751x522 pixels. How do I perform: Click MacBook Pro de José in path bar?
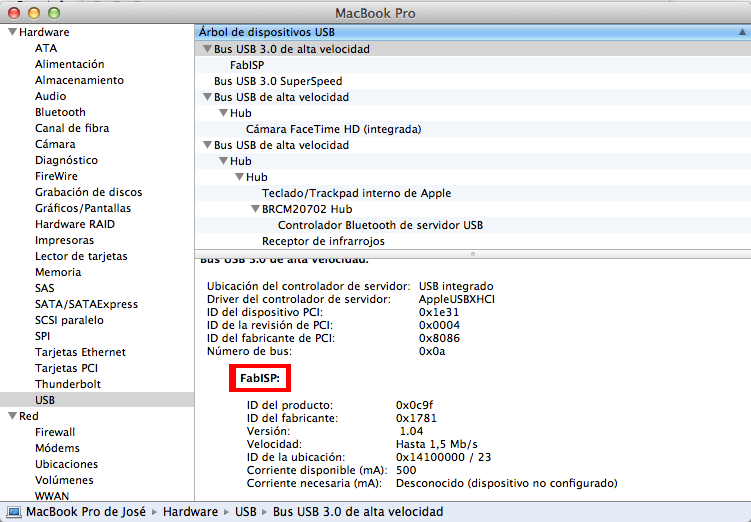click(x=86, y=512)
